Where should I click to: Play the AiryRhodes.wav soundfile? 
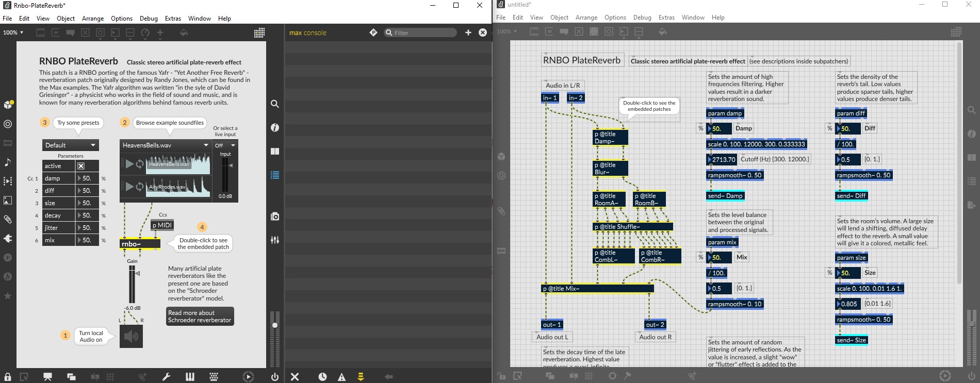pos(129,187)
